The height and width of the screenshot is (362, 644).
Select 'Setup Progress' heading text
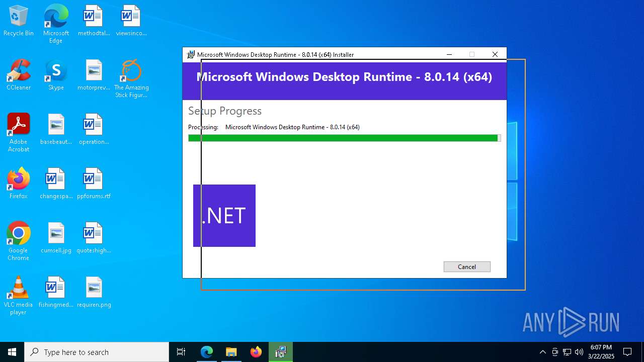225,111
